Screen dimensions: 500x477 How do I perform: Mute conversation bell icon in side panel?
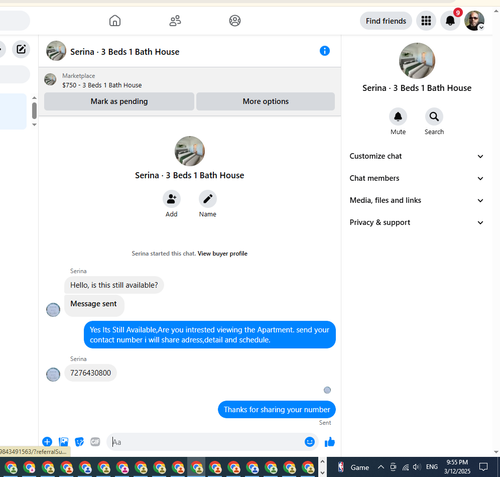coord(398,117)
